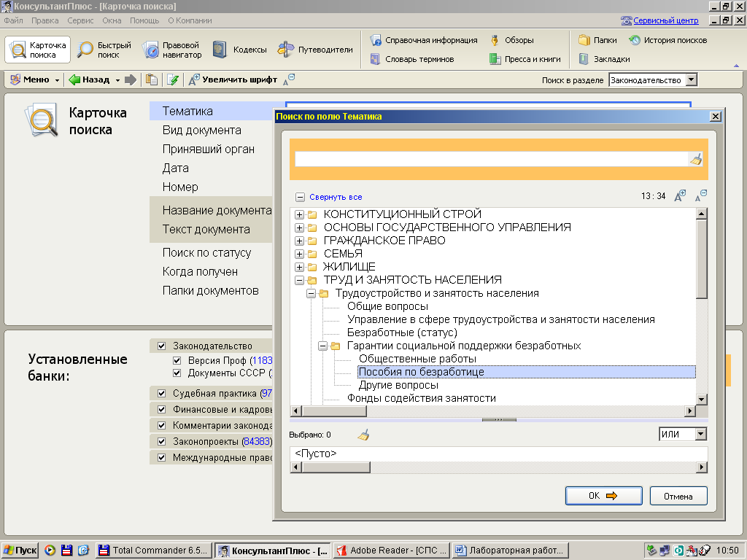Open Сервисный центр link
The image size is (747, 560).
[x=665, y=20]
